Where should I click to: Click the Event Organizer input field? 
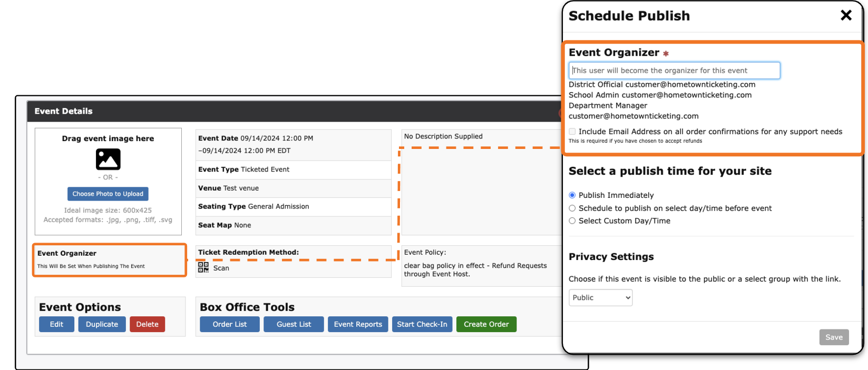(x=674, y=71)
